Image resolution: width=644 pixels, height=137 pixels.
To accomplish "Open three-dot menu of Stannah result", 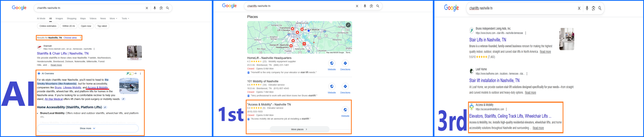I will coord(94,49).
